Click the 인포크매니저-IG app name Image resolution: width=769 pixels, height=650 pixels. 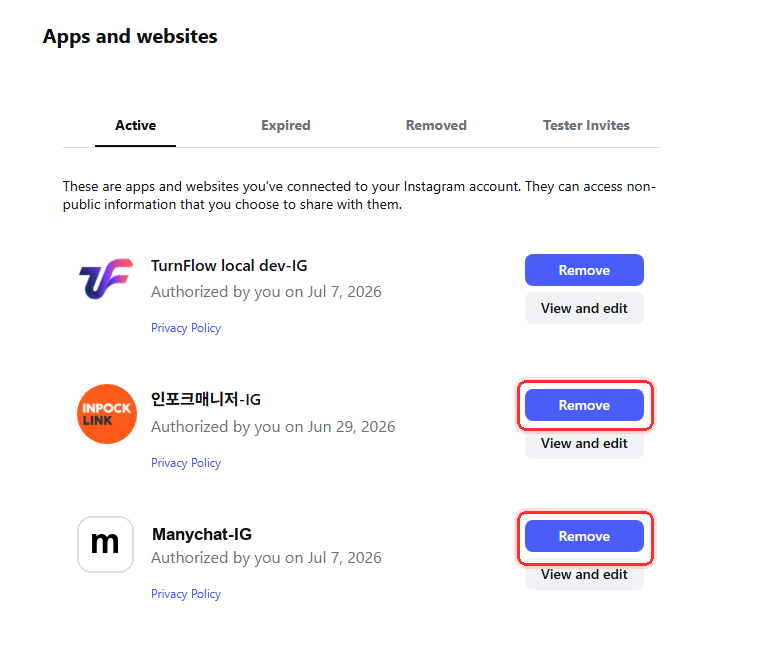tap(206, 399)
